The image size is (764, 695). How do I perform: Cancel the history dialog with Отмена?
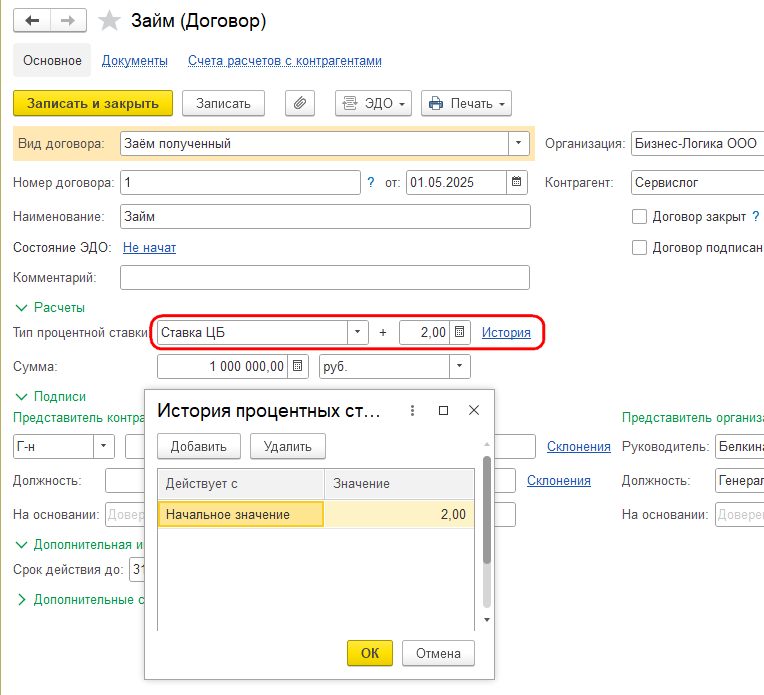[438, 653]
